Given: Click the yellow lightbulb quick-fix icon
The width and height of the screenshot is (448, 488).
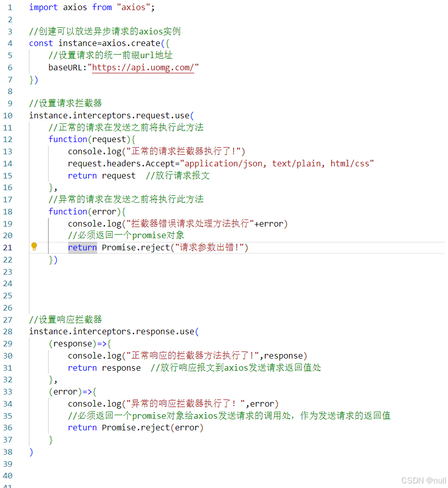Looking at the screenshot, I should [x=34, y=246].
